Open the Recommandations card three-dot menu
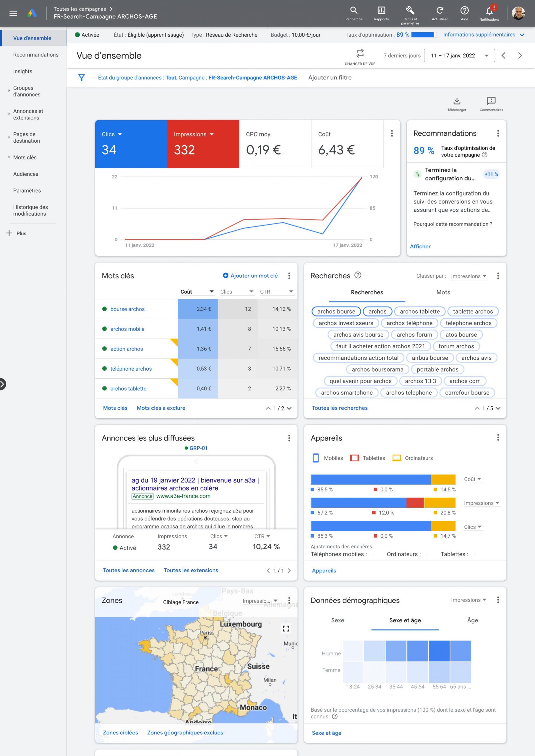 [x=498, y=133]
